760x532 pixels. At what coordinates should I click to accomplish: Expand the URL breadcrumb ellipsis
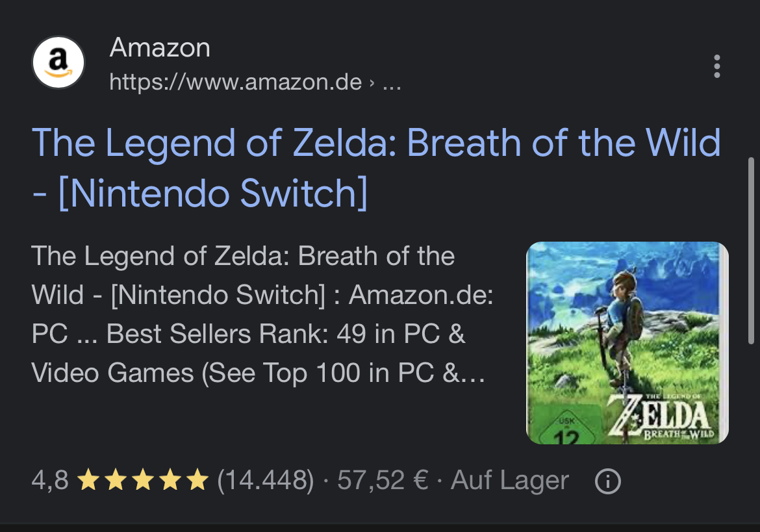(392, 83)
